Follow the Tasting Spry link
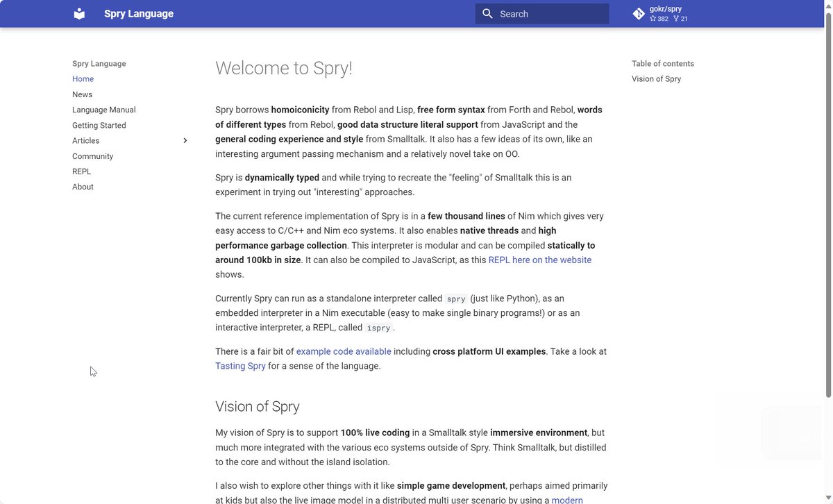The width and height of the screenshot is (833, 504). [x=240, y=366]
